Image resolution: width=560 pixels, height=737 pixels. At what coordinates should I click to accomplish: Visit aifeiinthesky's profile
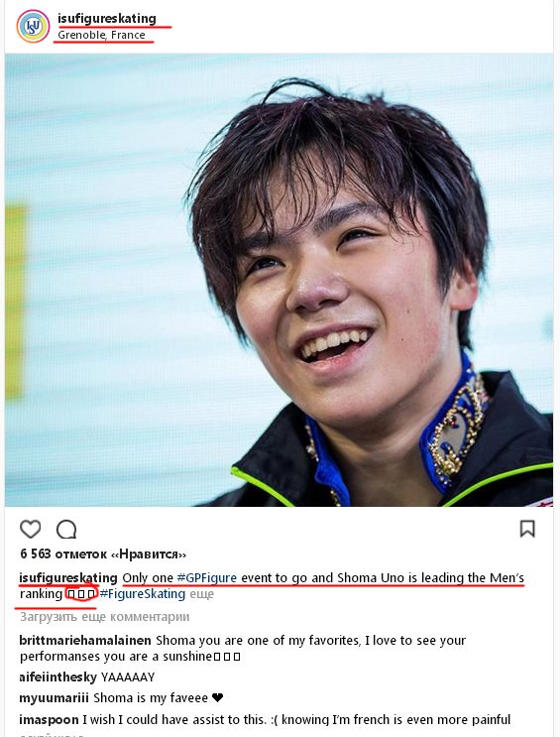[x=57, y=676]
